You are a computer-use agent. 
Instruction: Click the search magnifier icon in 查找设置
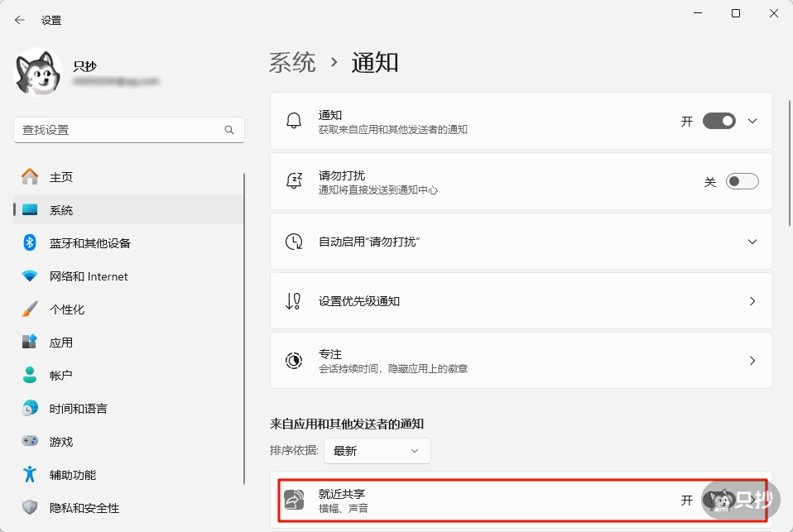(x=229, y=131)
